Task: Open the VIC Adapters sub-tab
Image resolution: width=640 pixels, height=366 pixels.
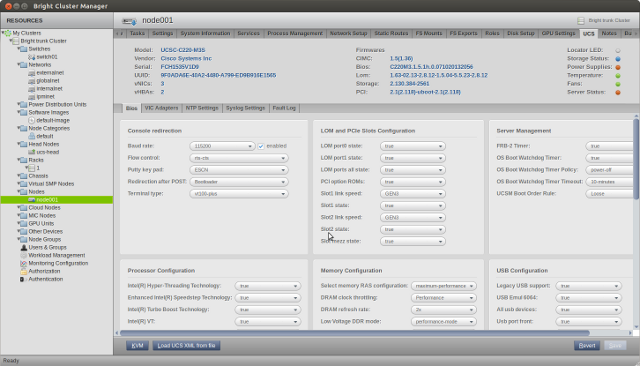Action: pyautogui.click(x=162, y=108)
